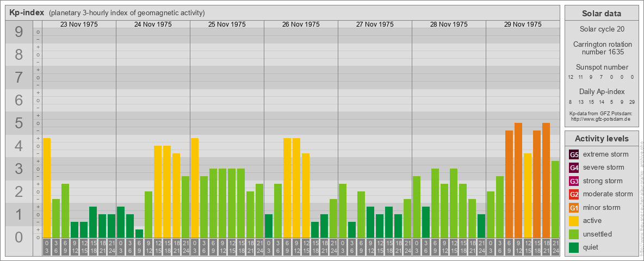Click the yellow 12-15 bar on 24 Nov

point(157,191)
